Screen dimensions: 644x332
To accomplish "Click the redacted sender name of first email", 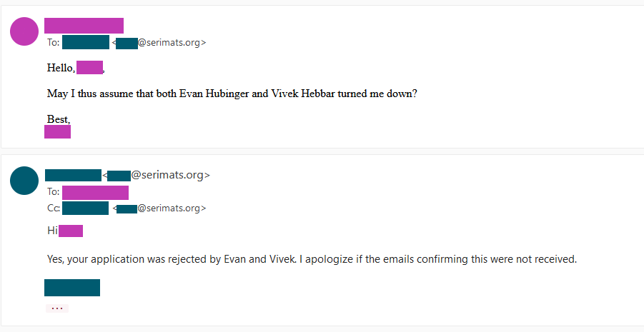I will (84, 26).
